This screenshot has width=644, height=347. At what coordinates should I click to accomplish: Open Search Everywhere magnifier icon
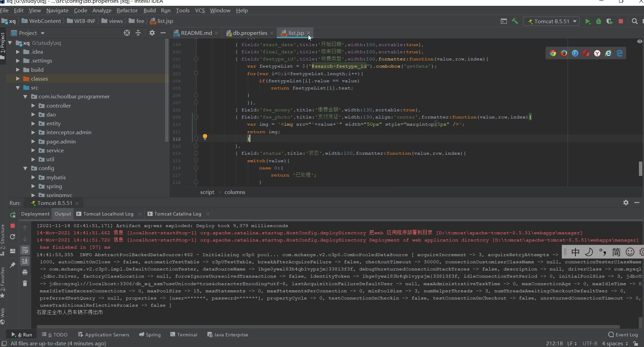[634, 21]
